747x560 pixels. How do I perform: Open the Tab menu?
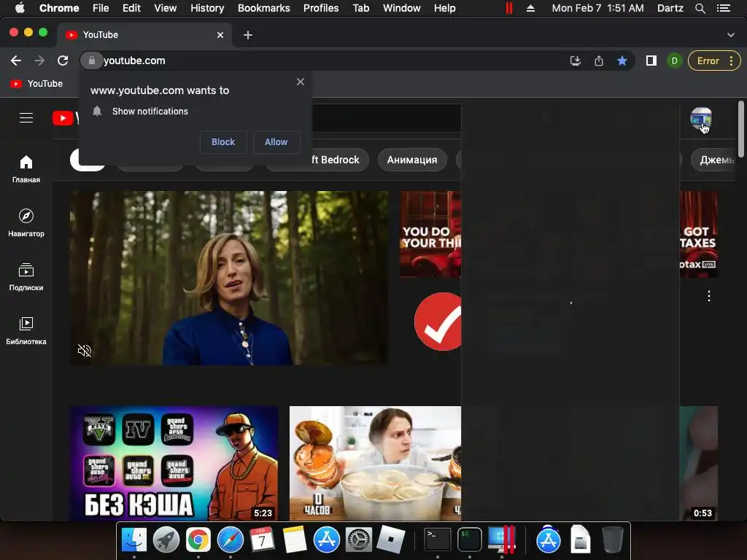pos(360,8)
